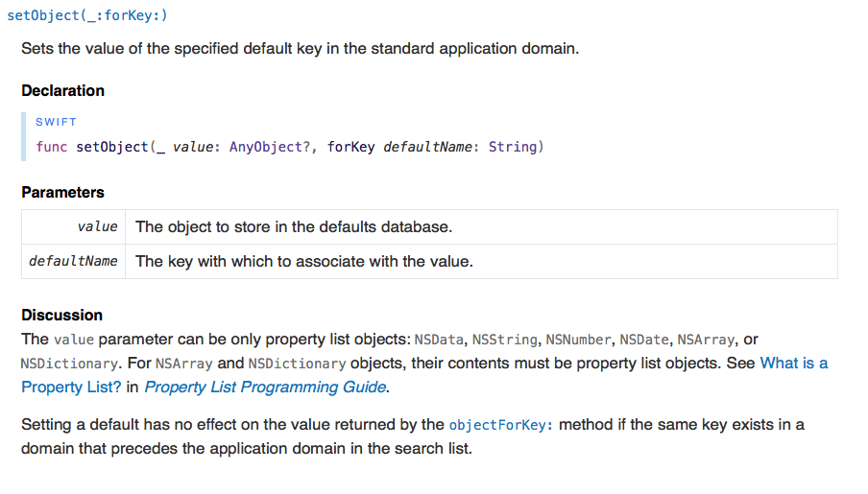Click the Discussion section heading
Viewport: 868px width, 494px height.
coord(61,315)
